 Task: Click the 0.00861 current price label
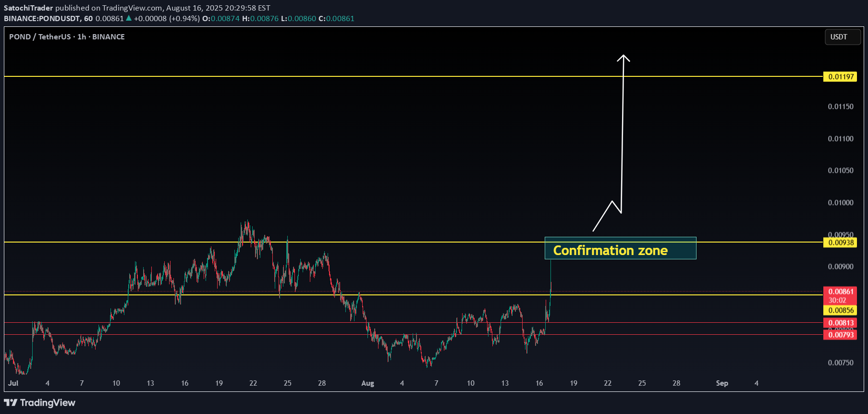click(841, 292)
